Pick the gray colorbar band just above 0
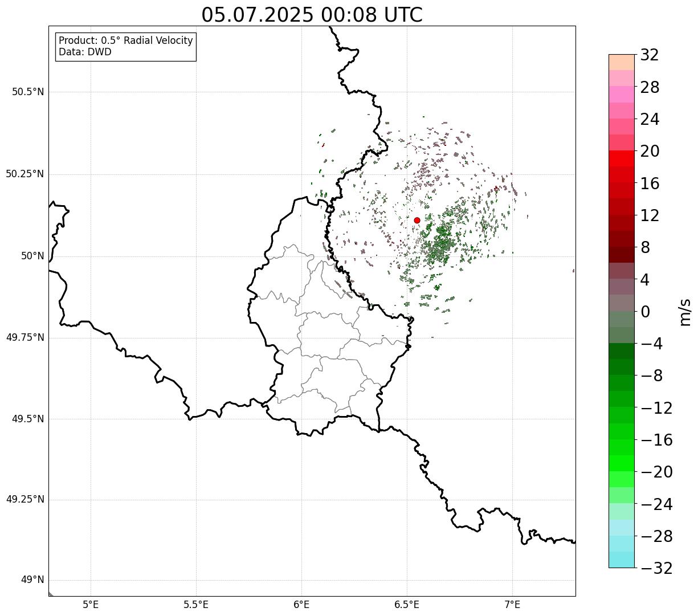 pos(622,303)
